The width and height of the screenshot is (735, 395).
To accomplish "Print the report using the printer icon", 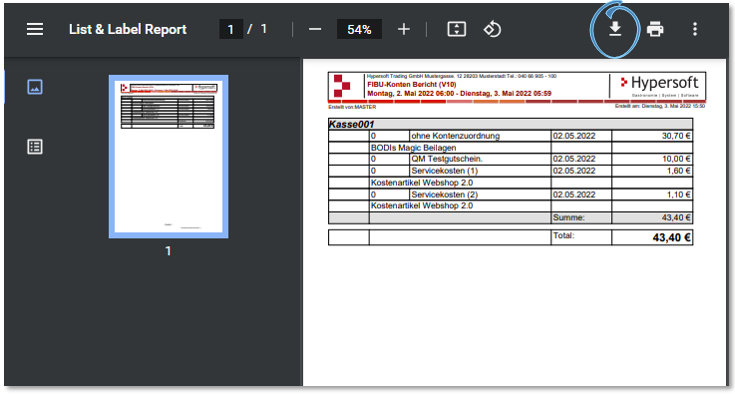I will [x=655, y=29].
